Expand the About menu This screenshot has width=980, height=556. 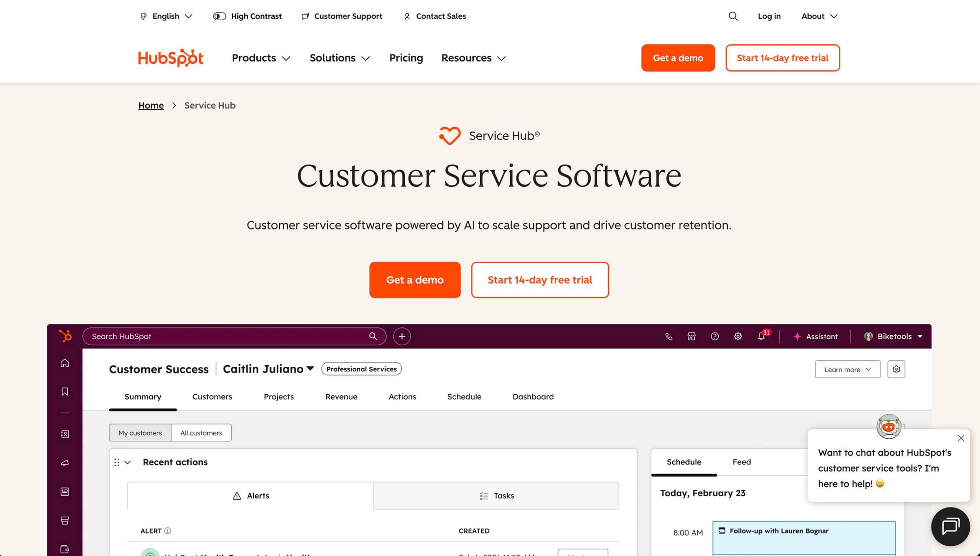coord(819,16)
